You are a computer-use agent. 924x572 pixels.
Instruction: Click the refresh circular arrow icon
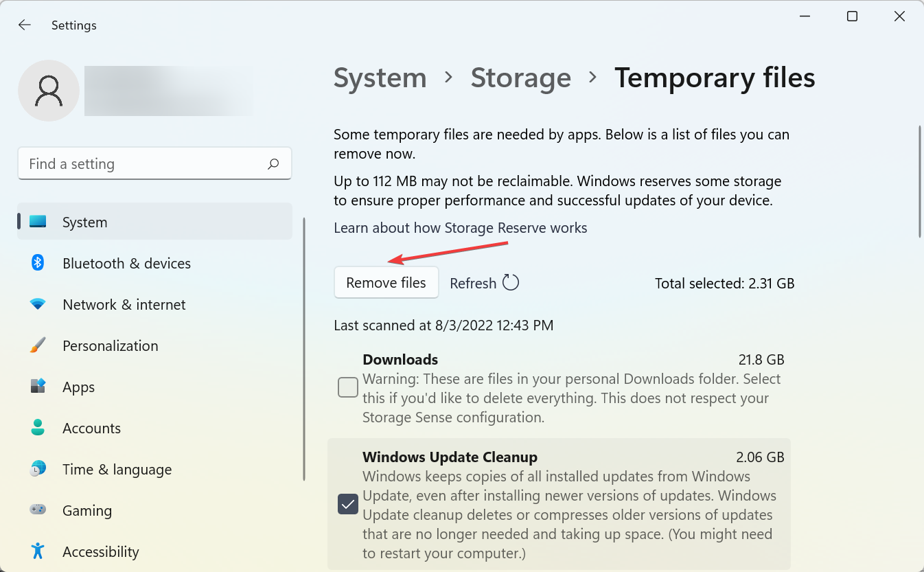click(x=511, y=283)
